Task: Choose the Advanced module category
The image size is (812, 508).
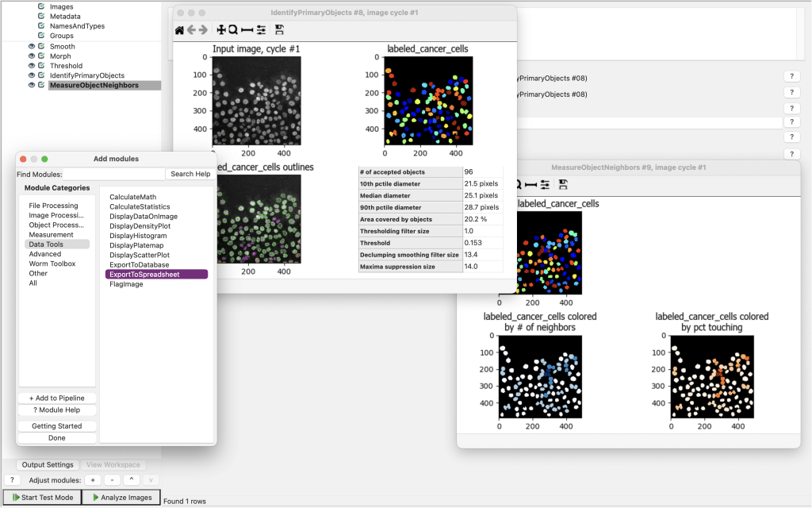Action: pyautogui.click(x=44, y=254)
